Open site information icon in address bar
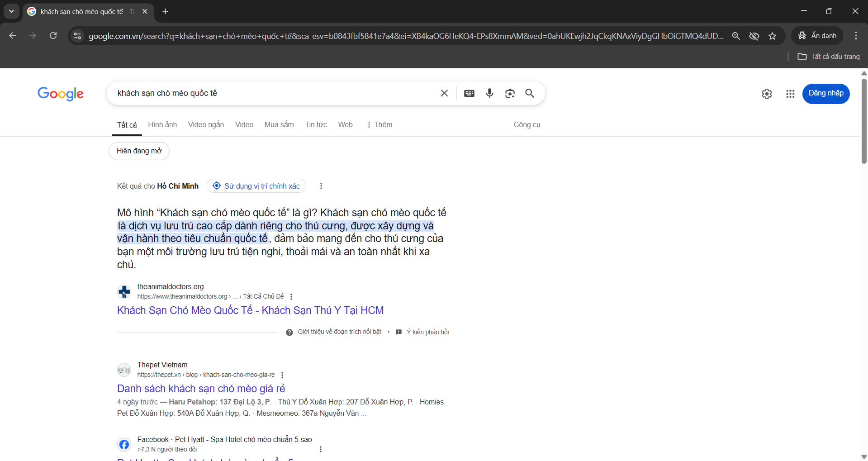This screenshot has width=868, height=461. tap(77, 36)
